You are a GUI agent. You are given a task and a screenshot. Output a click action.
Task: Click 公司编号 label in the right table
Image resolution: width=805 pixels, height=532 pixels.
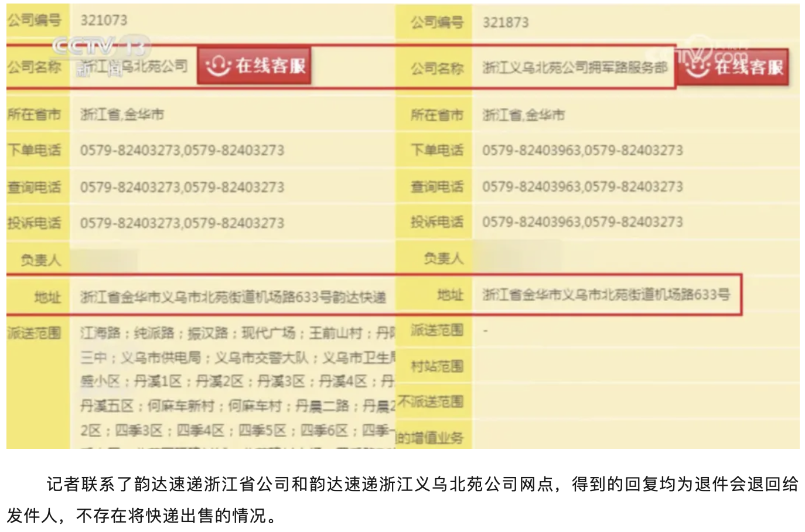point(437,22)
